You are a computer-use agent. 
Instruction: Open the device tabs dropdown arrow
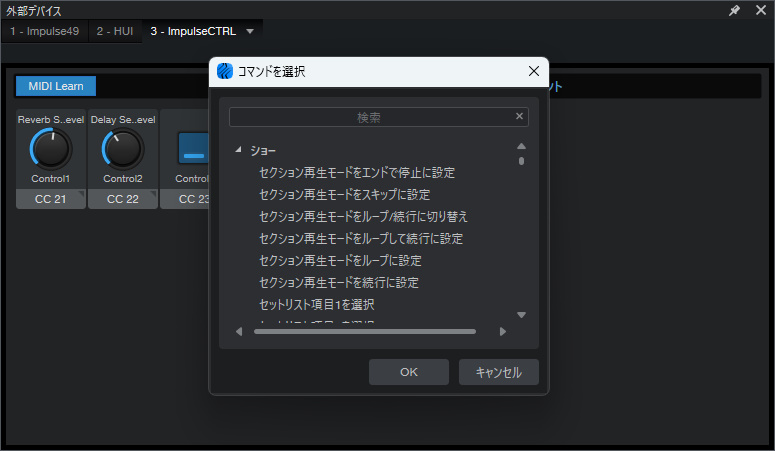tap(250, 31)
